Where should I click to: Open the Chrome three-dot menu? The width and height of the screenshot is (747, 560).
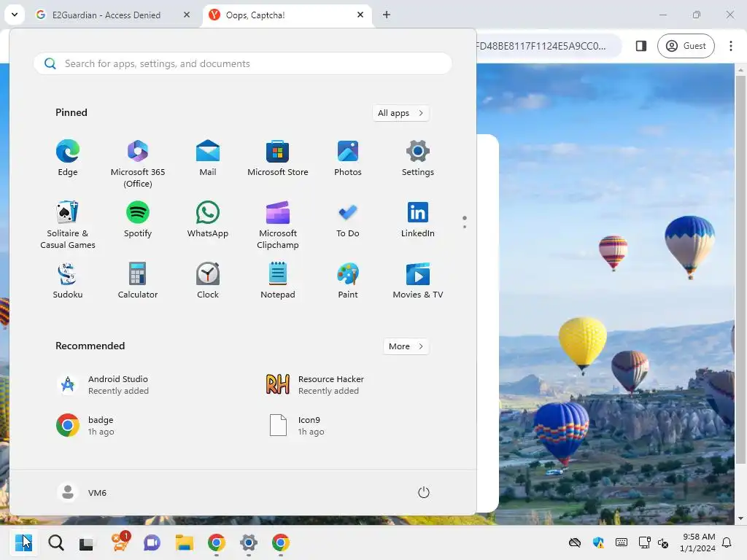(731, 46)
